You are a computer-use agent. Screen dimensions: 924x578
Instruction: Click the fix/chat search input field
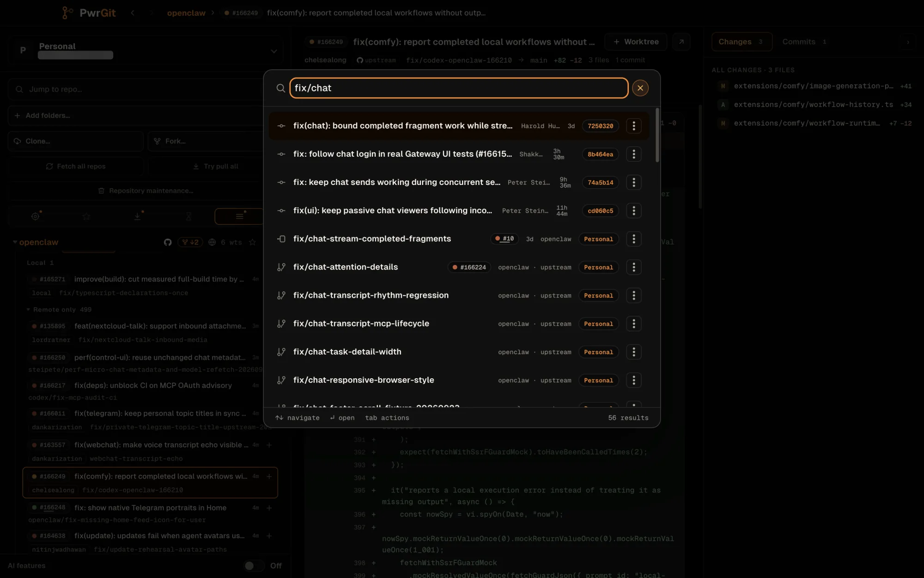click(459, 88)
